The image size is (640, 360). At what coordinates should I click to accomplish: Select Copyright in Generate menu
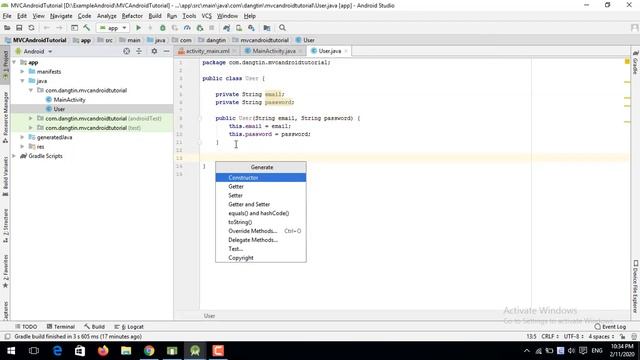pos(261,258)
